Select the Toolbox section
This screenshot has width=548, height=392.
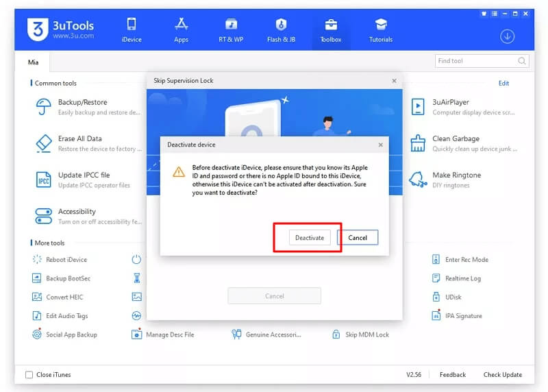331,30
